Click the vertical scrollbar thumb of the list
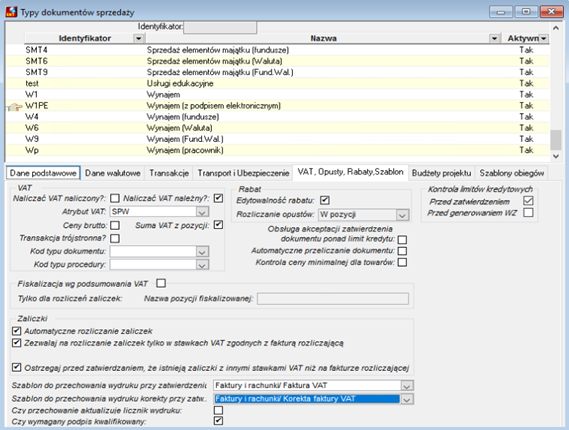The width and height of the screenshot is (569, 430). pos(556,140)
